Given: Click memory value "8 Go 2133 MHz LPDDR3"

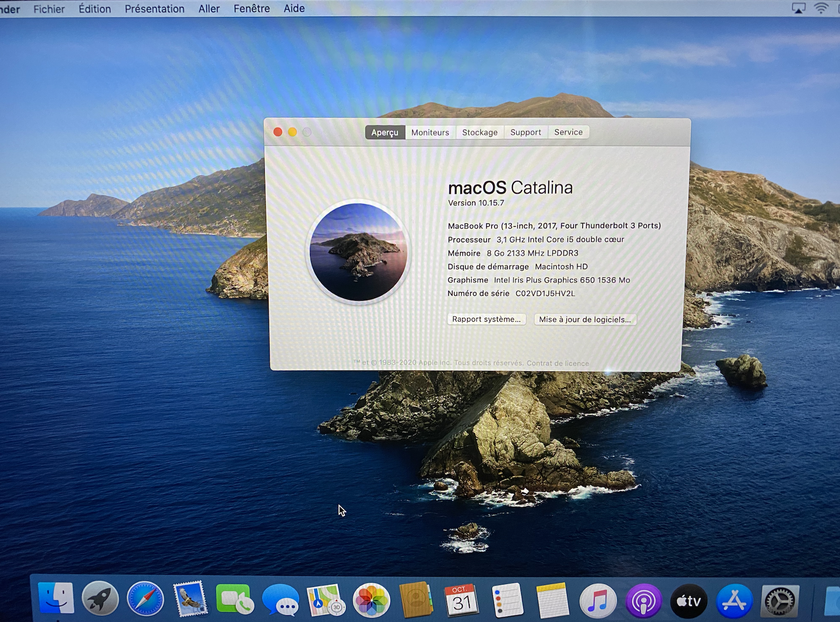Looking at the screenshot, I should (x=532, y=253).
